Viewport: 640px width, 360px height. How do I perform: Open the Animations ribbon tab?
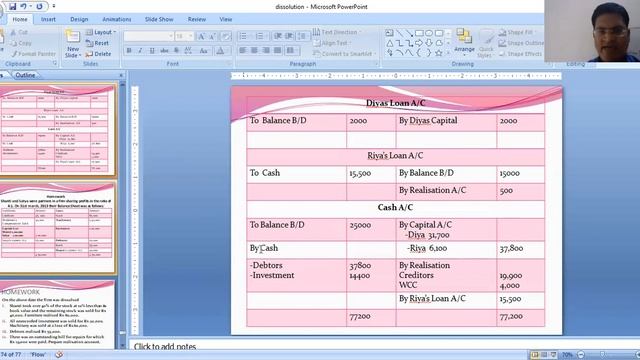coord(117,19)
